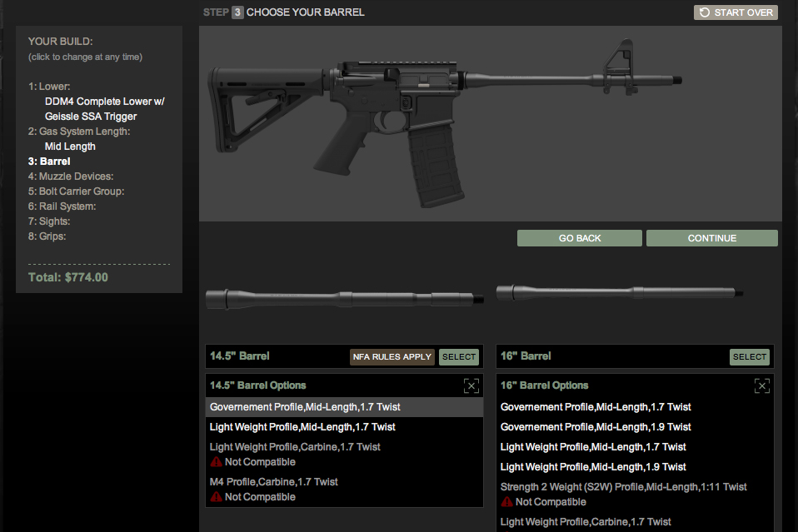
Task: Open step 1 Lower in Your Build
Action: 49,87
